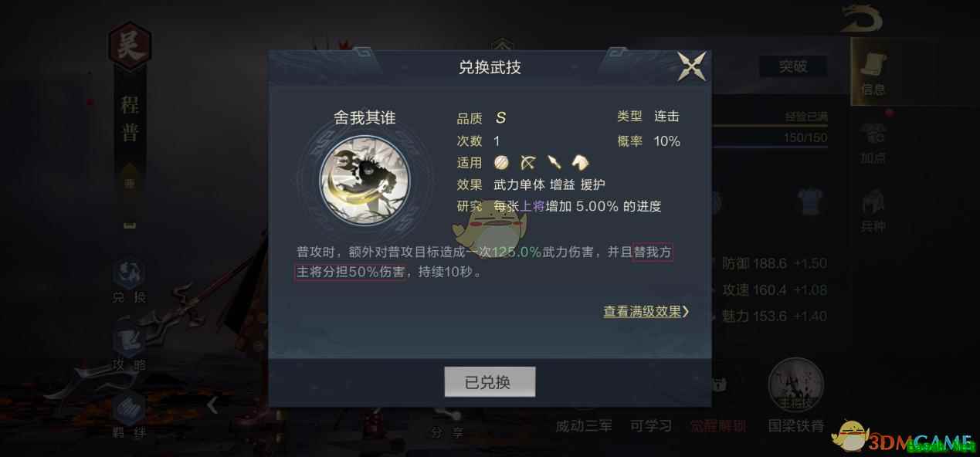Click the 已兑换 button
Screen dimensions: 980x457
(x=490, y=382)
